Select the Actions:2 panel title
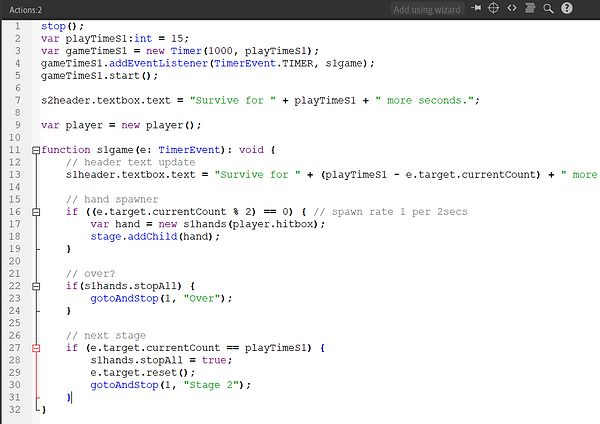The image size is (600, 424). click(25, 10)
